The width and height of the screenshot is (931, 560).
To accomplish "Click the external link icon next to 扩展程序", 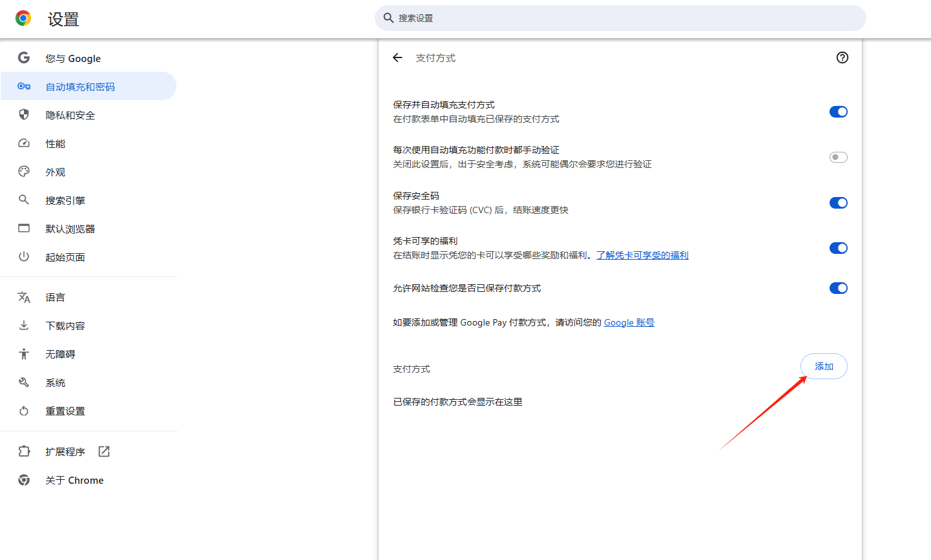I will (x=104, y=451).
